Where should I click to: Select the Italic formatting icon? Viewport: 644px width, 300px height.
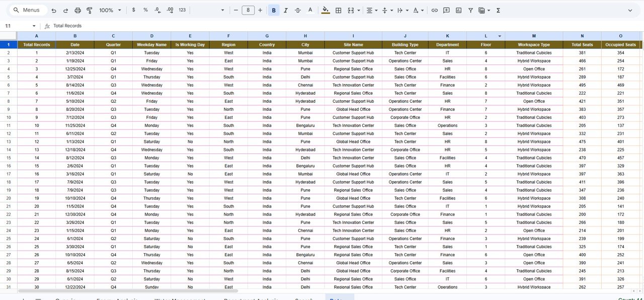285,10
